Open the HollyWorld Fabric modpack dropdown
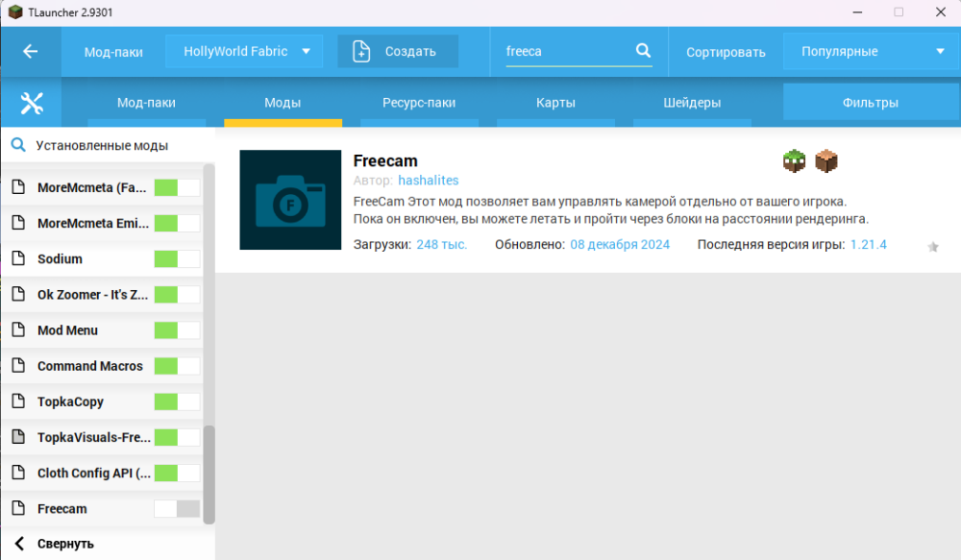961x560 pixels. pos(244,52)
